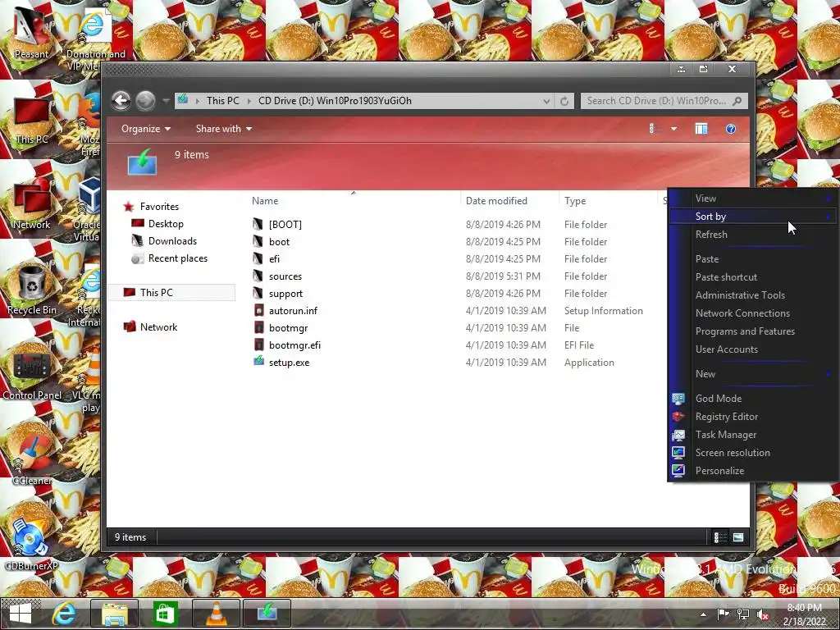
Task: Change view layout icon in toolbar
Action: click(652, 129)
